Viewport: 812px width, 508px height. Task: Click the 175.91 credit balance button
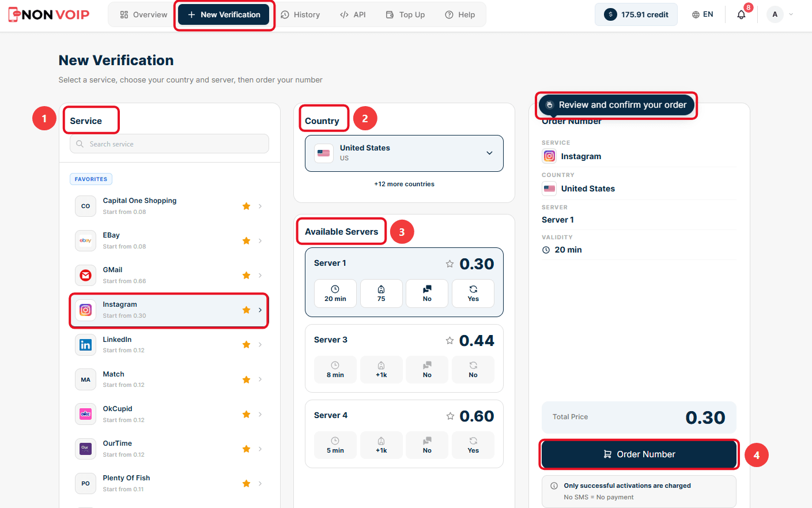pos(636,14)
